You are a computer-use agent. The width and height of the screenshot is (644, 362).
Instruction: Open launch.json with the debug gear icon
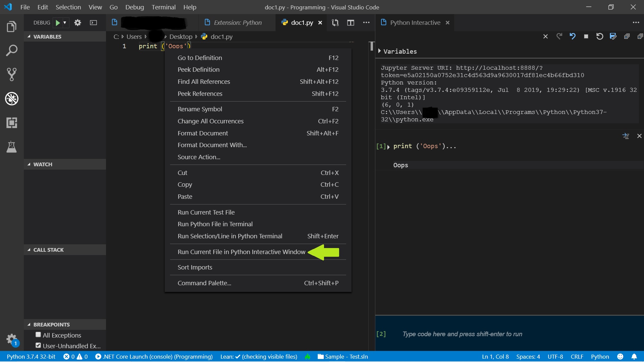click(x=77, y=22)
